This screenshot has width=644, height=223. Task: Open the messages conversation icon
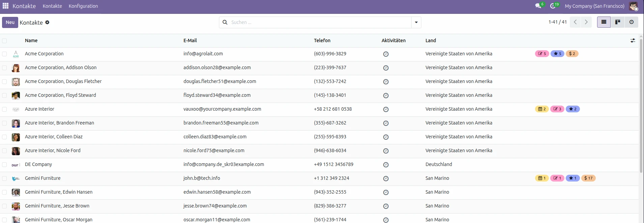538,6
